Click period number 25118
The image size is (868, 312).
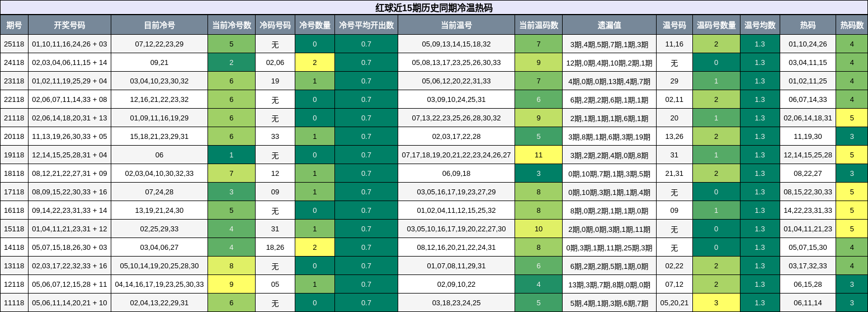14,44
